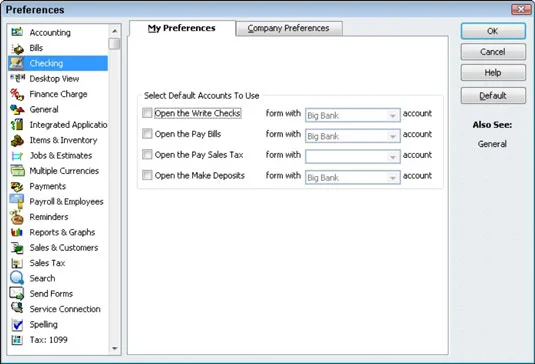Image resolution: width=535 pixels, height=364 pixels.
Task: Click the Reports & Graphs chart icon
Action: (17, 232)
